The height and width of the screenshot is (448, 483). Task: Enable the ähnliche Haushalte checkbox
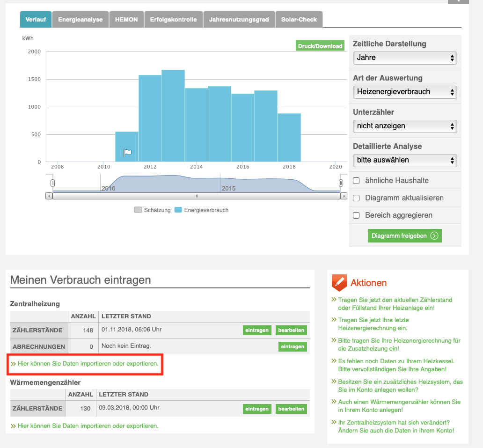[356, 181]
